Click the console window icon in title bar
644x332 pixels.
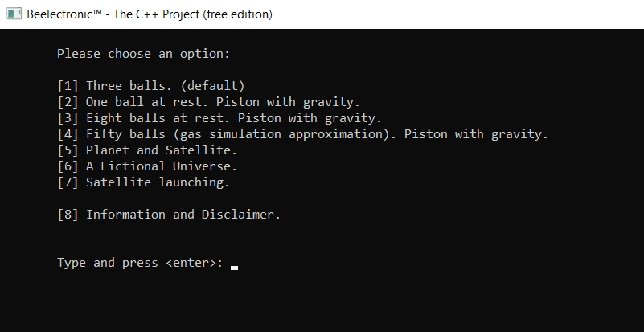coord(14,14)
